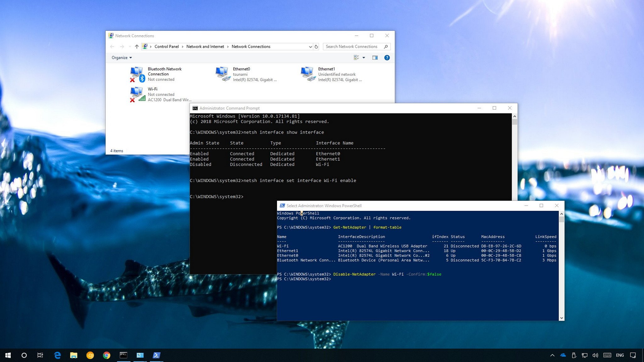Refresh the Network Connections address bar
This screenshot has width=644, height=362.
click(x=316, y=47)
